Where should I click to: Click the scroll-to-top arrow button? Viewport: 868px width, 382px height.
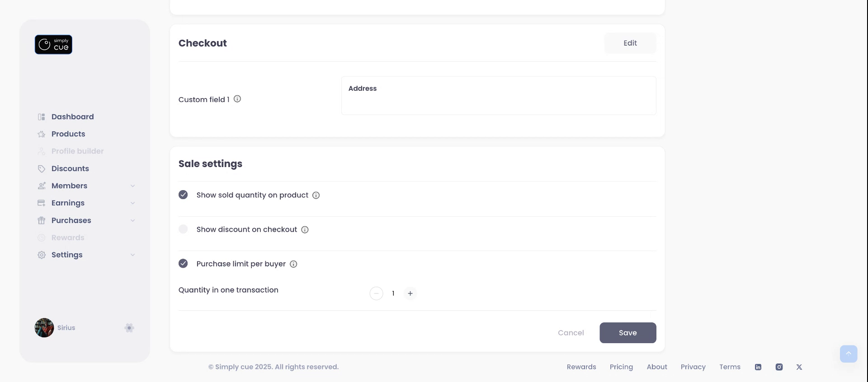click(849, 354)
